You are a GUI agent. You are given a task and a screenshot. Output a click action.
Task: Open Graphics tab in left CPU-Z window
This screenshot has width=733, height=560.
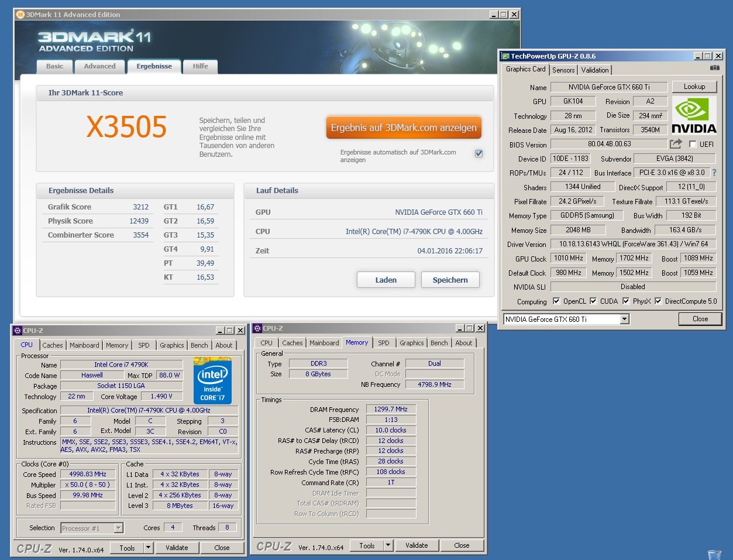pyautogui.click(x=172, y=345)
